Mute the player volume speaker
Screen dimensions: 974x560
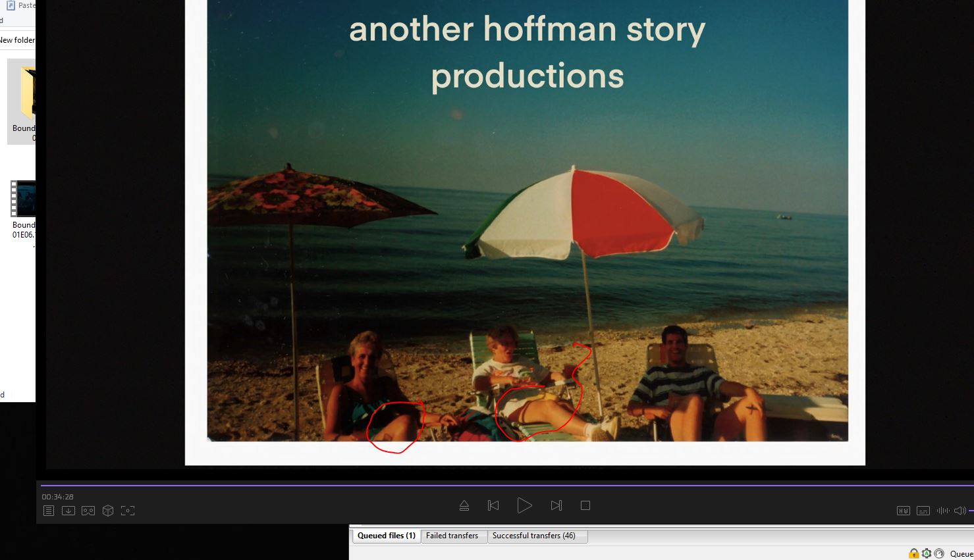(960, 511)
